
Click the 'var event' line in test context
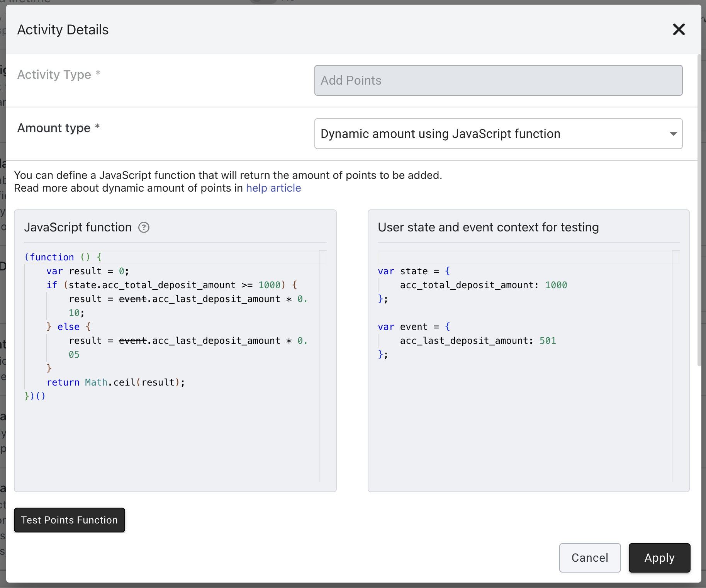pyautogui.click(x=414, y=327)
